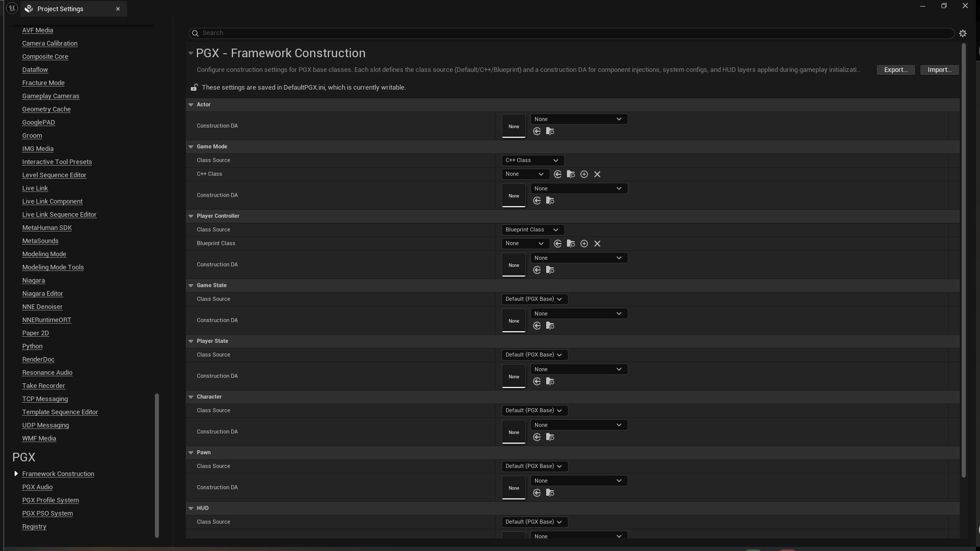The width and height of the screenshot is (980, 551).
Task: Open MetaHuman SDK settings
Action: tap(47, 228)
